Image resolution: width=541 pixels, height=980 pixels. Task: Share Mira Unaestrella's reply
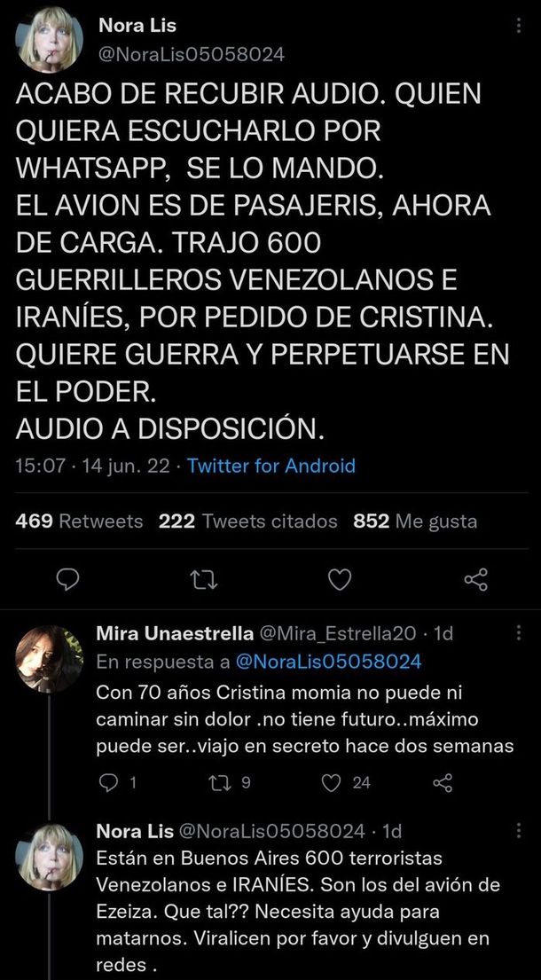[442, 782]
